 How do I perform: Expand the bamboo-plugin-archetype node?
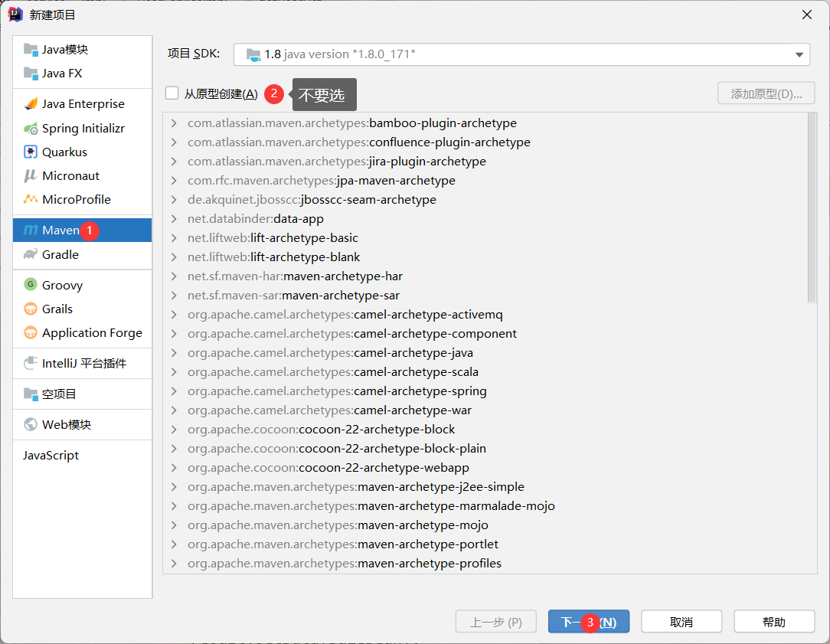pos(174,123)
